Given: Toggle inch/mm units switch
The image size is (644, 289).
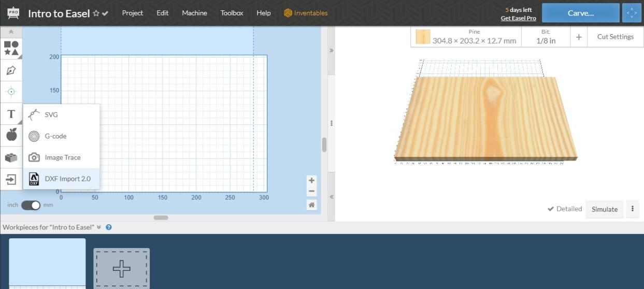Looking at the screenshot, I should pyautogui.click(x=31, y=205).
